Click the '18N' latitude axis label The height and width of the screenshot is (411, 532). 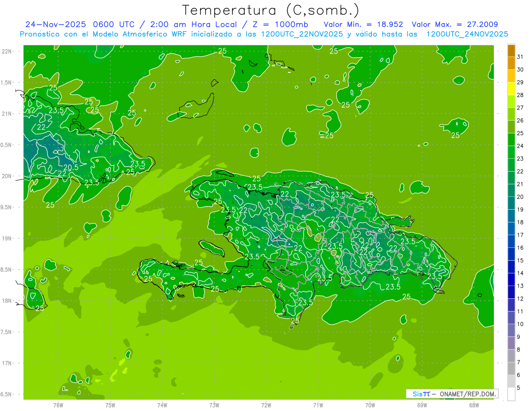[x=7, y=301]
